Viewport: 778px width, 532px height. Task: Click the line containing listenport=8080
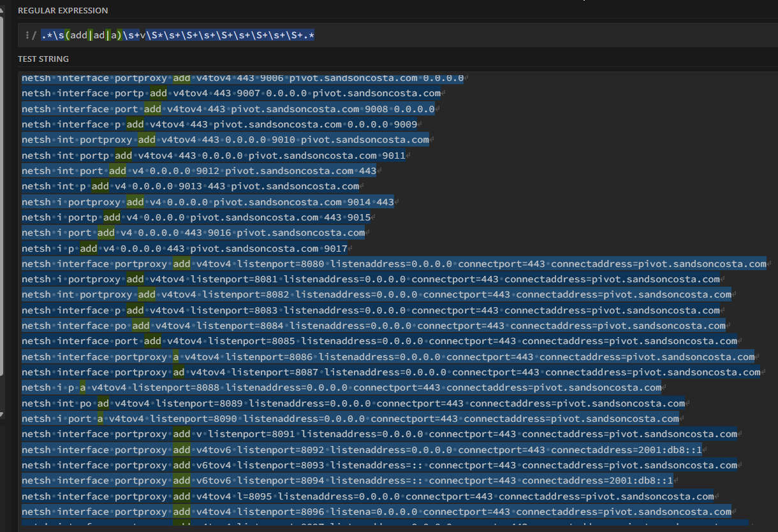[x=393, y=264]
